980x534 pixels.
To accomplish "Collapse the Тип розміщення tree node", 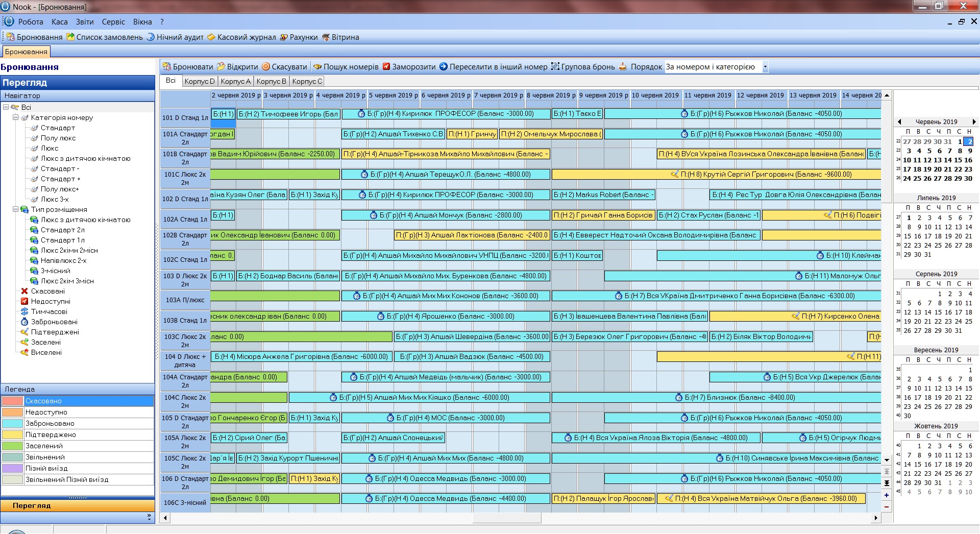I will tap(16, 209).
